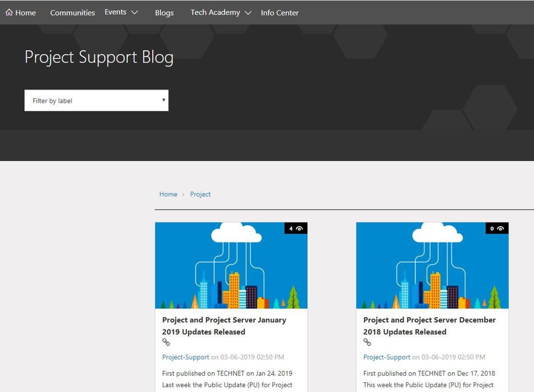Click the chain link icon under December 2018 post title

(x=367, y=342)
